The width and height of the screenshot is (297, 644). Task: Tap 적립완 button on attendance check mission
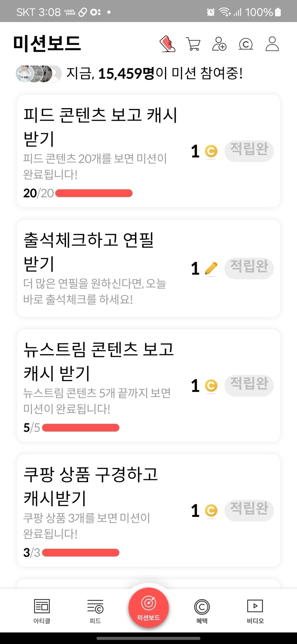point(249,268)
